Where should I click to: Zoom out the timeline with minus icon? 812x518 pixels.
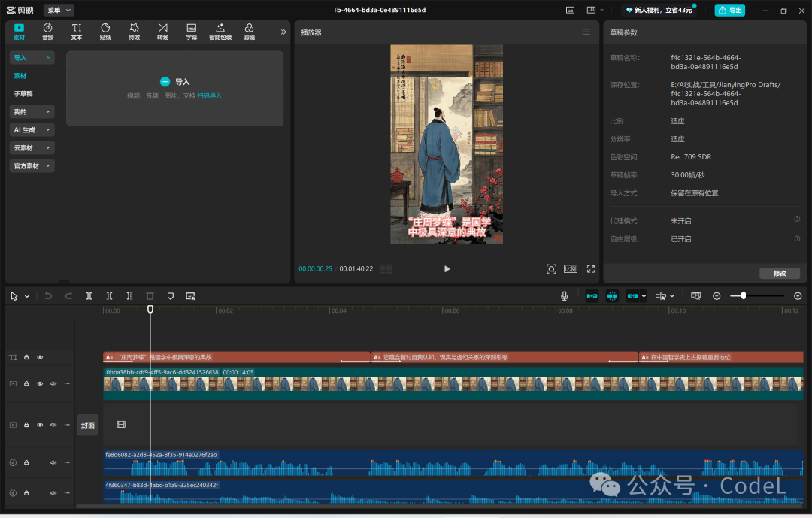[x=717, y=296]
